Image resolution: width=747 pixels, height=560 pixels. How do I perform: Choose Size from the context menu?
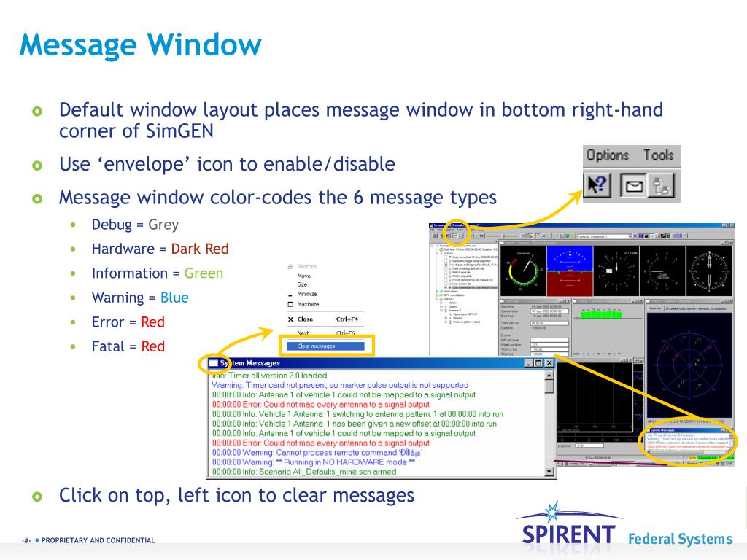pos(302,284)
